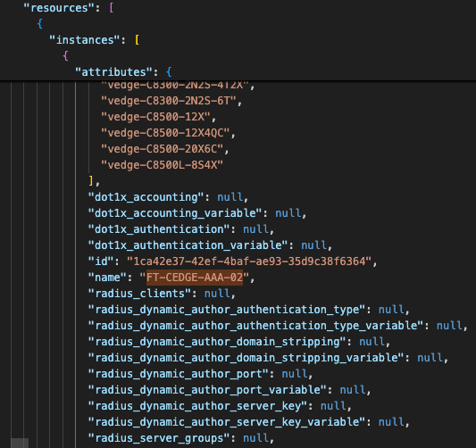Click the null value of dot1x_accounting
This screenshot has height=448, width=476.
230,197
